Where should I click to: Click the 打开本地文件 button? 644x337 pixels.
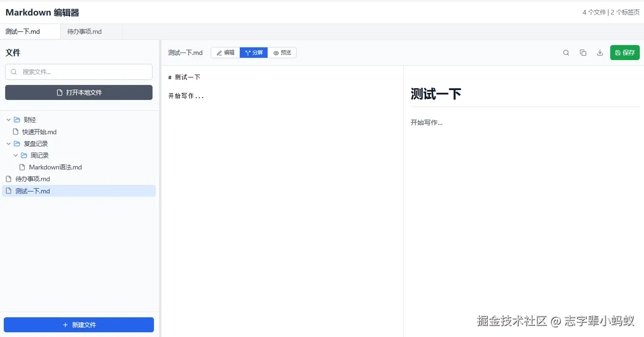pyautogui.click(x=79, y=92)
